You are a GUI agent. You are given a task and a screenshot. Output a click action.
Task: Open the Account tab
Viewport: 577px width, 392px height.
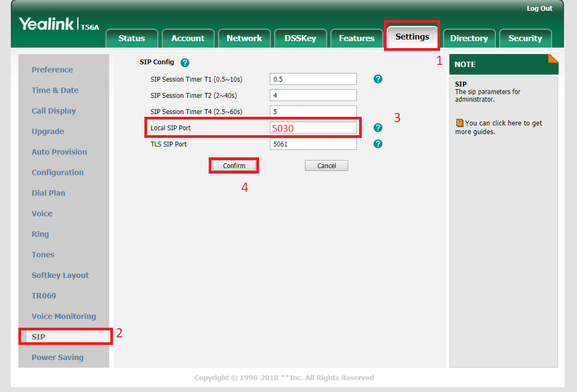coord(188,38)
